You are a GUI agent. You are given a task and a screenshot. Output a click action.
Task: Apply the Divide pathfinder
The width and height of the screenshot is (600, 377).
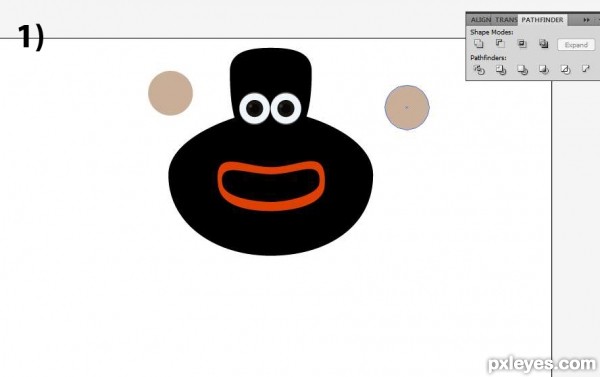coord(479,70)
